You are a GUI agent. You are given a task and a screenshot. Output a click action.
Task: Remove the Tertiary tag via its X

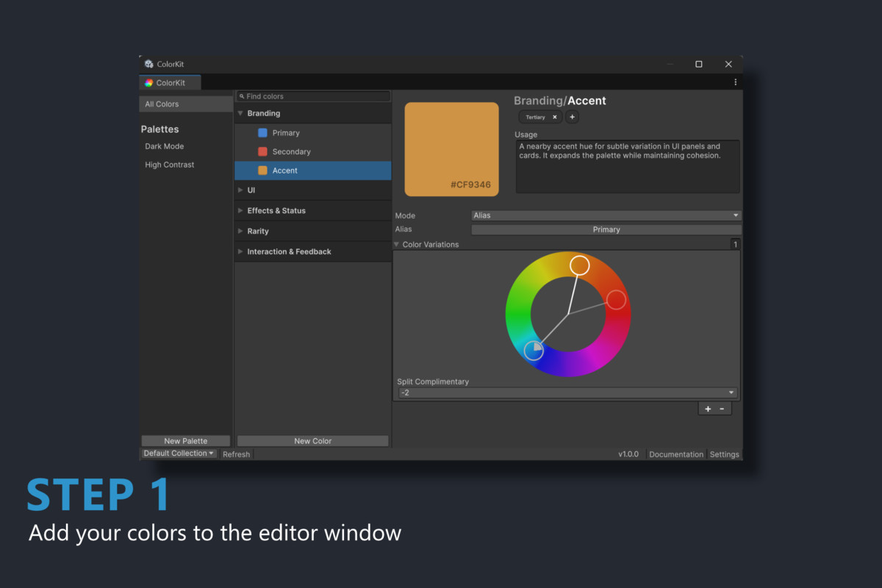553,117
